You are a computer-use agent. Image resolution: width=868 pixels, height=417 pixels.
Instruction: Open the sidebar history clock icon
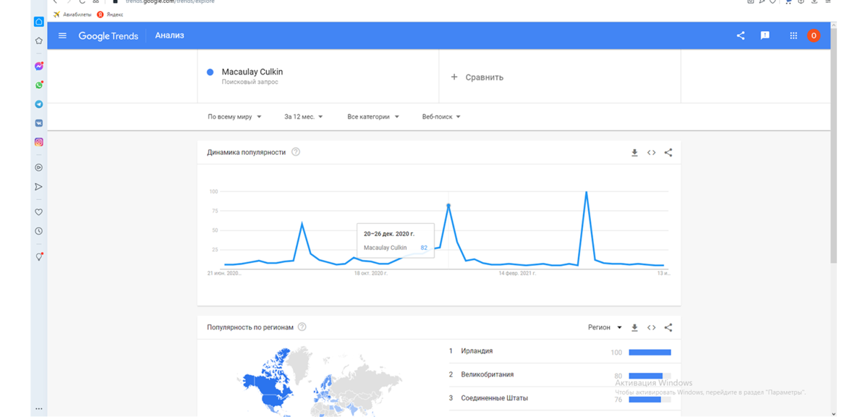(x=39, y=231)
